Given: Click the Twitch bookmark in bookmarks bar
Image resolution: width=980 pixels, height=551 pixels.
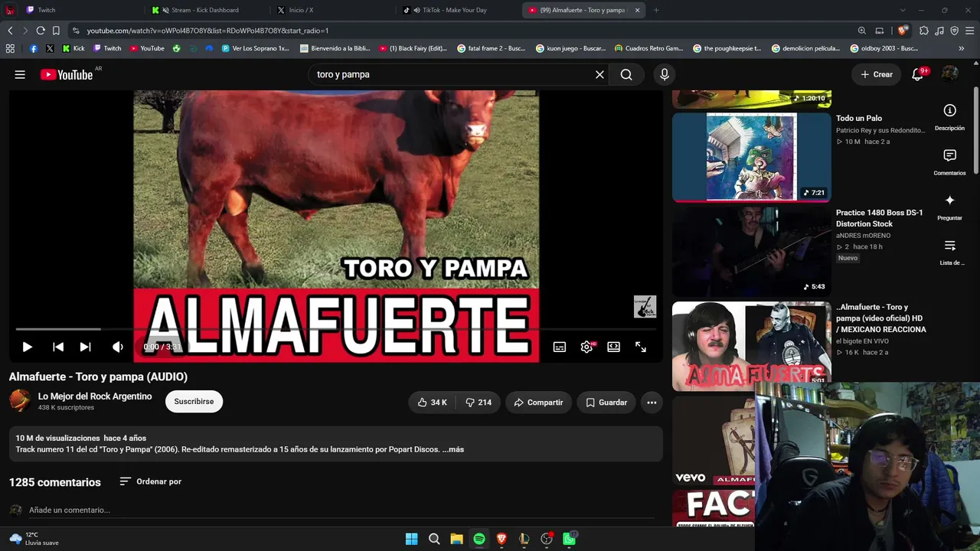Looking at the screenshot, I should tap(107, 48).
